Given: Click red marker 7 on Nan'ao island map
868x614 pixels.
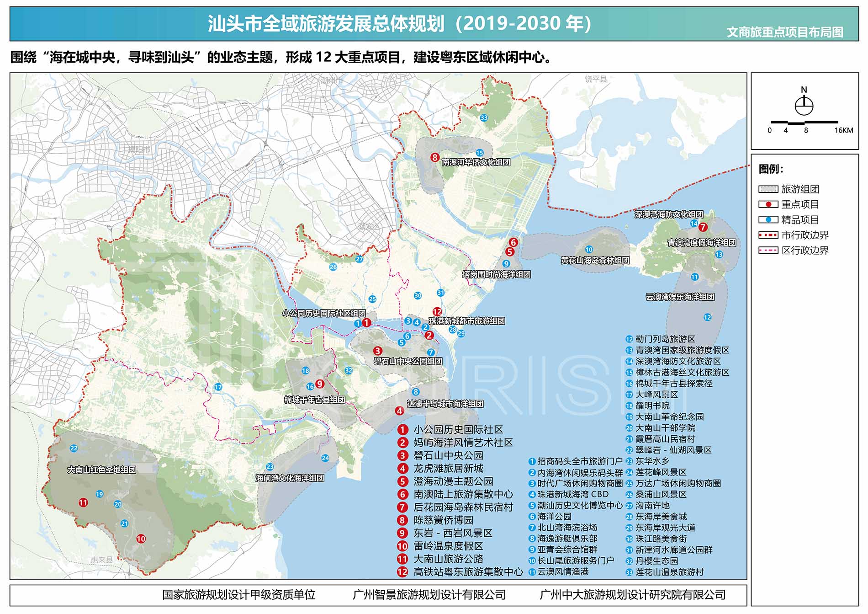Looking at the screenshot, I should pos(703,227).
